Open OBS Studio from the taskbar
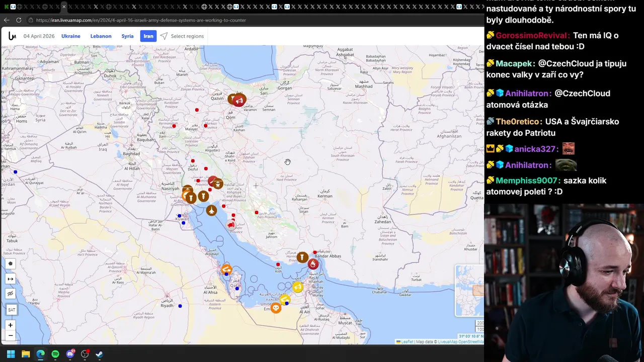The height and width of the screenshot is (362, 644). click(x=85, y=354)
